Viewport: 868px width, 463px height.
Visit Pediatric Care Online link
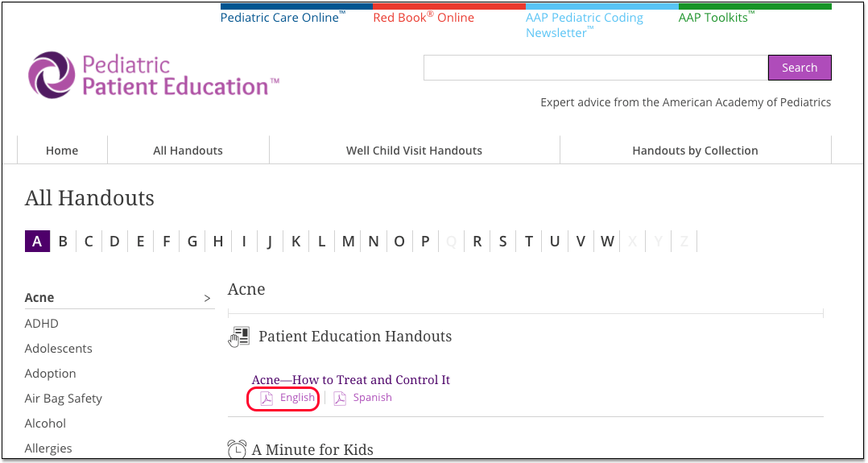click(x=283, y=17)
